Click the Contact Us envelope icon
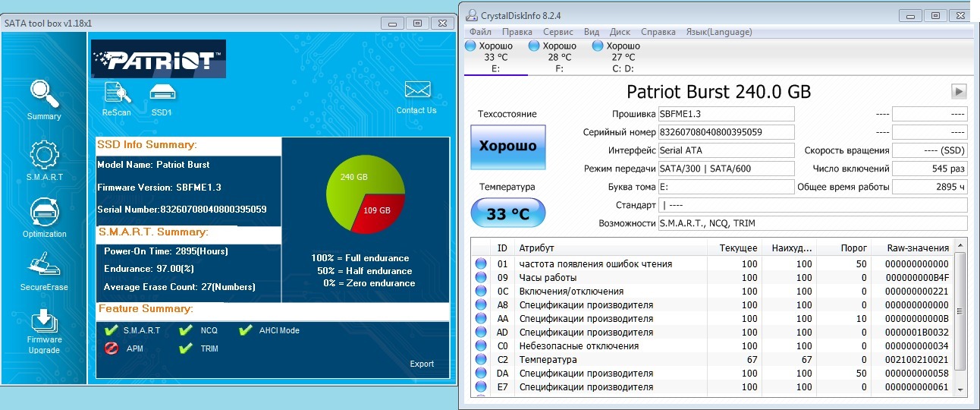Viewport: 980px width, 410px height. point(416,90)
